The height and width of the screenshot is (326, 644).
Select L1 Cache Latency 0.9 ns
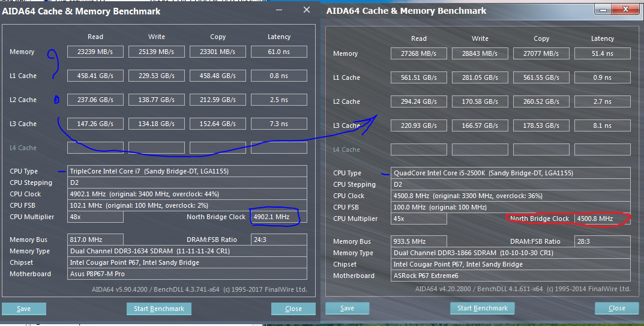tap(602, 77)
